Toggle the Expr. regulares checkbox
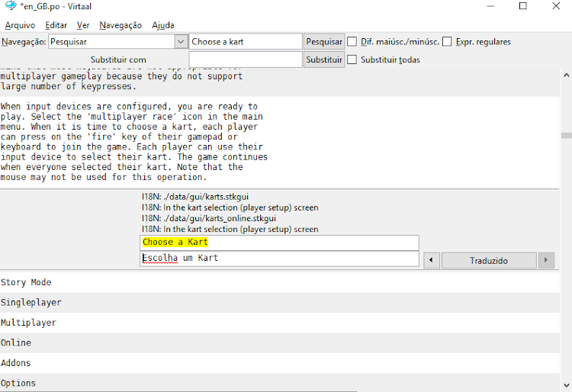572x392 pixels. click(x=447, y=42)
